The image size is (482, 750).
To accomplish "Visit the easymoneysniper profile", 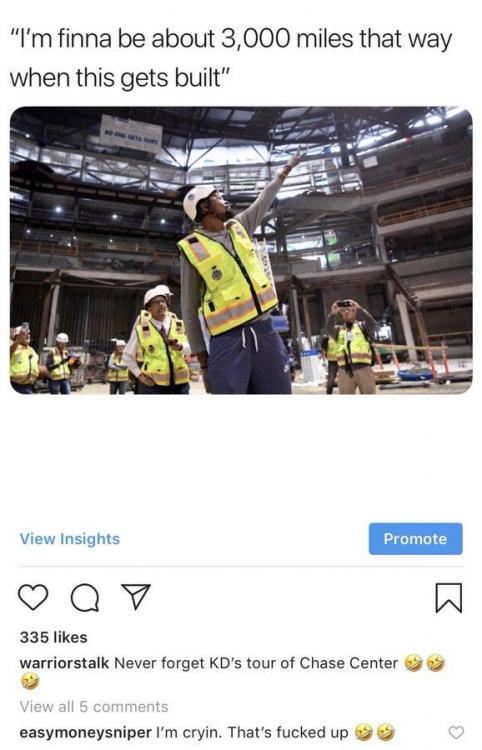I will point(85,732).
